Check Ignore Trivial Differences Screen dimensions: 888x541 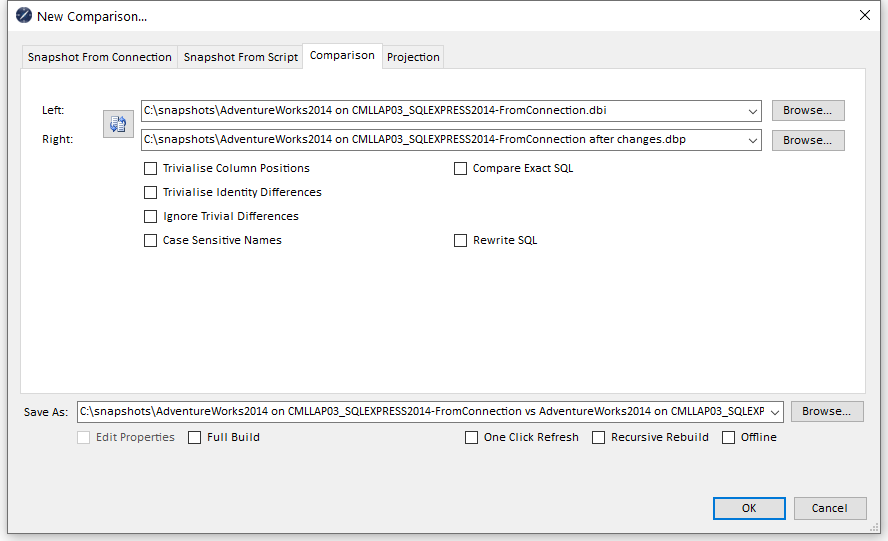click(151, 217)
